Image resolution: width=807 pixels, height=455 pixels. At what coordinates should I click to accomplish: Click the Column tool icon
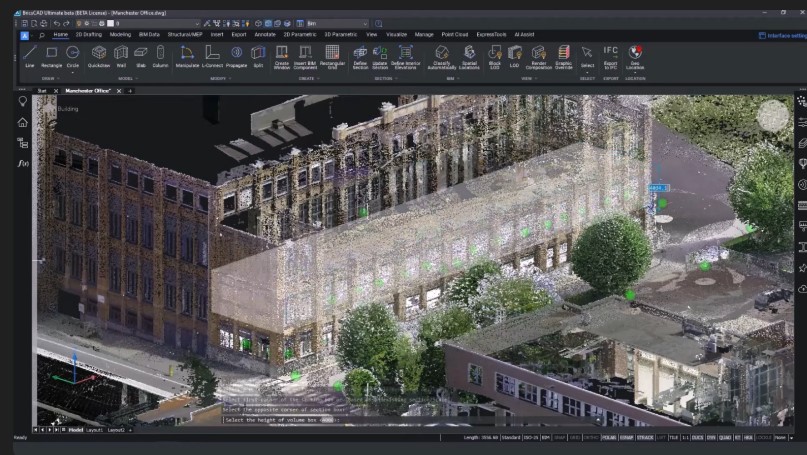(160, 54)
